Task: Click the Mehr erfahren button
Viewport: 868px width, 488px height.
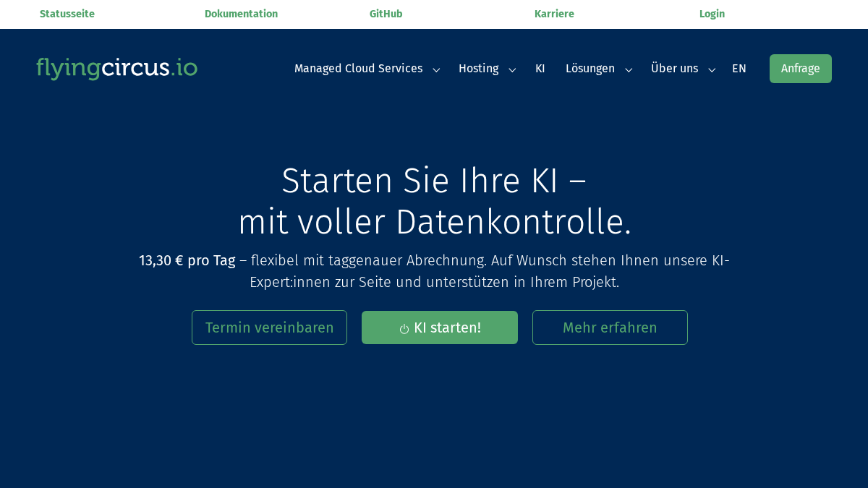Action: coord(610,328)
